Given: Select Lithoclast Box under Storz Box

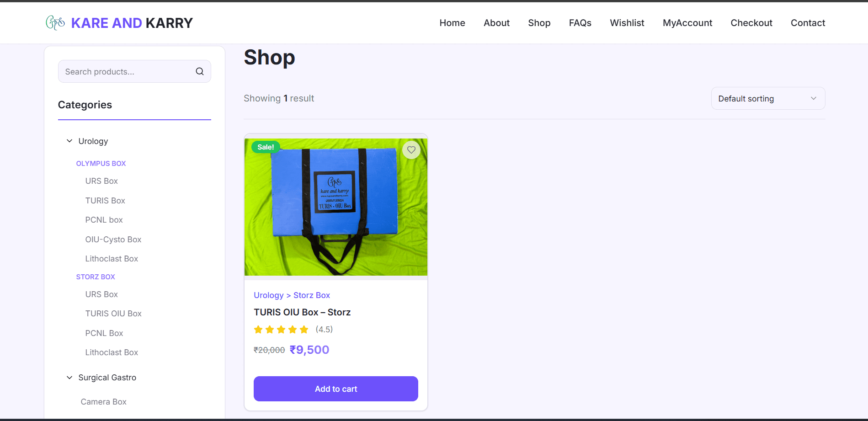Looking at the screenshot, I should pos(112,352).
